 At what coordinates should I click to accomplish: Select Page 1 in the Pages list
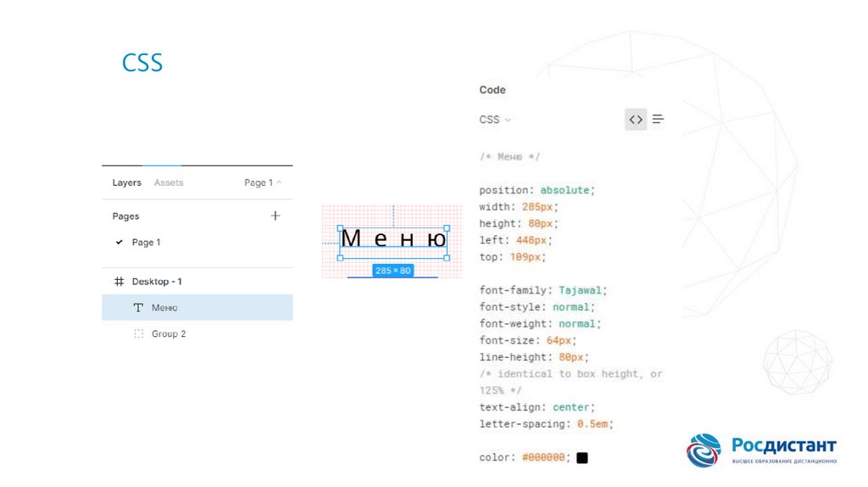coord(146,243)
